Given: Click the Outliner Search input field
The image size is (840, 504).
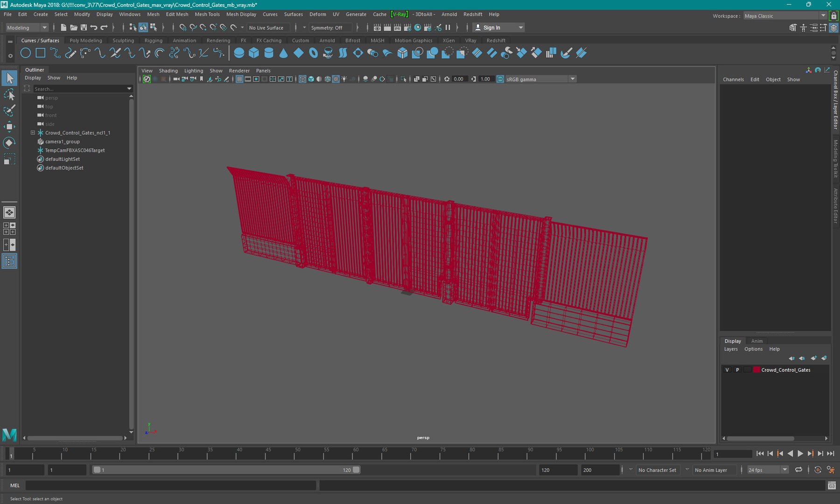Looking at the screenshot, I should tap(79, 89).
